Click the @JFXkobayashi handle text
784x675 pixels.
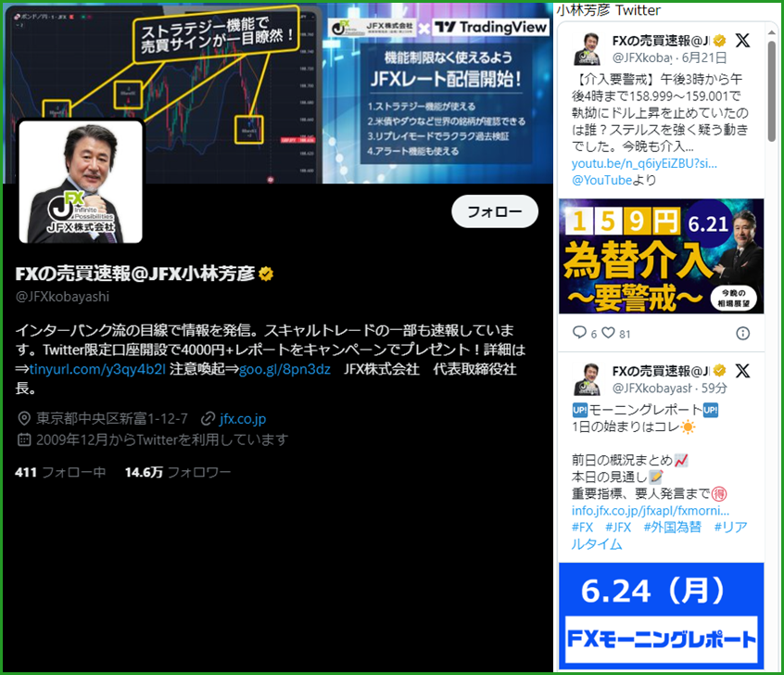pos(62,297)
